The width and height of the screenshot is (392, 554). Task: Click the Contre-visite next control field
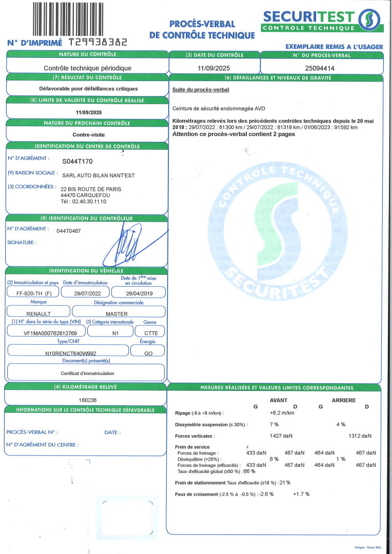point(87,135)
